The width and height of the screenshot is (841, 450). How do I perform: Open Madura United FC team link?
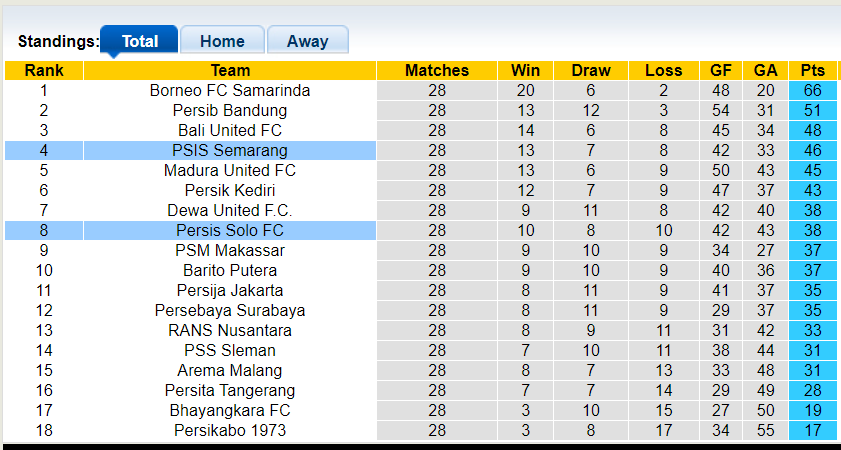[230, 170]
